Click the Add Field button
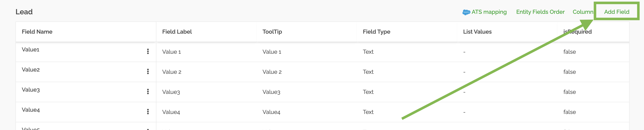 (617, 12)
